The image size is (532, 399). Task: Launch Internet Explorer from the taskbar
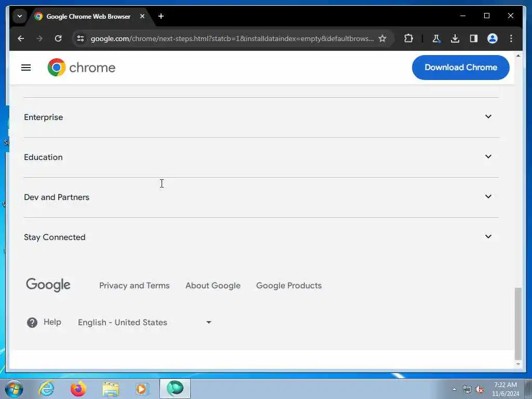[x=46, y=389]
